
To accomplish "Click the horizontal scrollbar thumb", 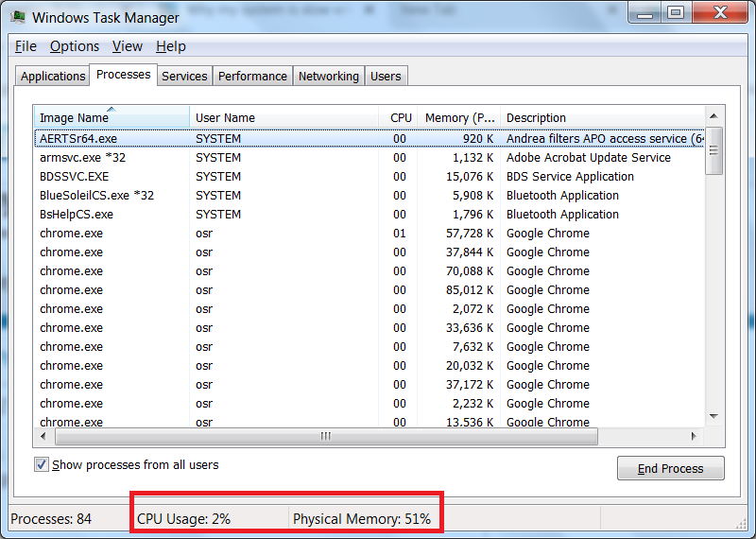I will (326, 436).
